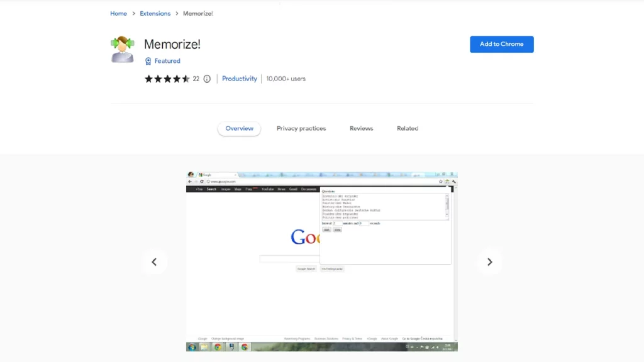The height and width of the screenshot is (362, 644).
Task: Open the Privacy practices tab
Action: (x=301, y=128)
